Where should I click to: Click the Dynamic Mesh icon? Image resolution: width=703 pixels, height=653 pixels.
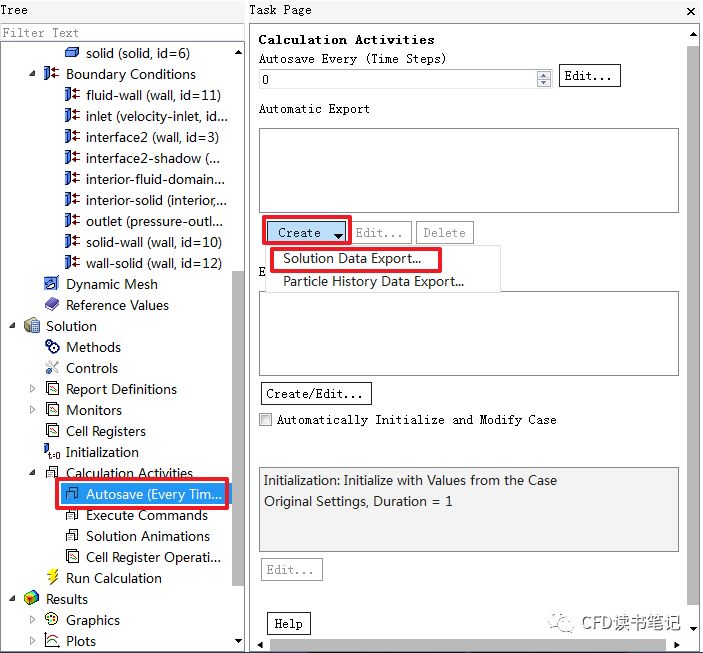click(x=52, y=283)
